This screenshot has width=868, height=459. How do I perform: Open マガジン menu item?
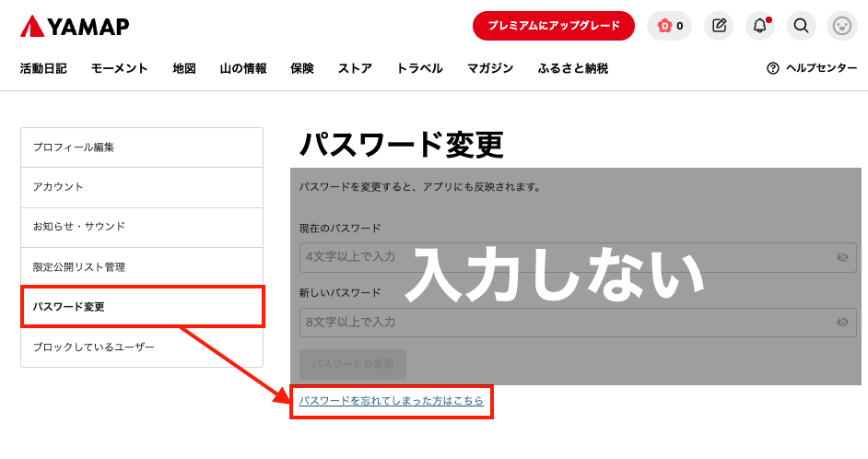[x=490, y=68]
